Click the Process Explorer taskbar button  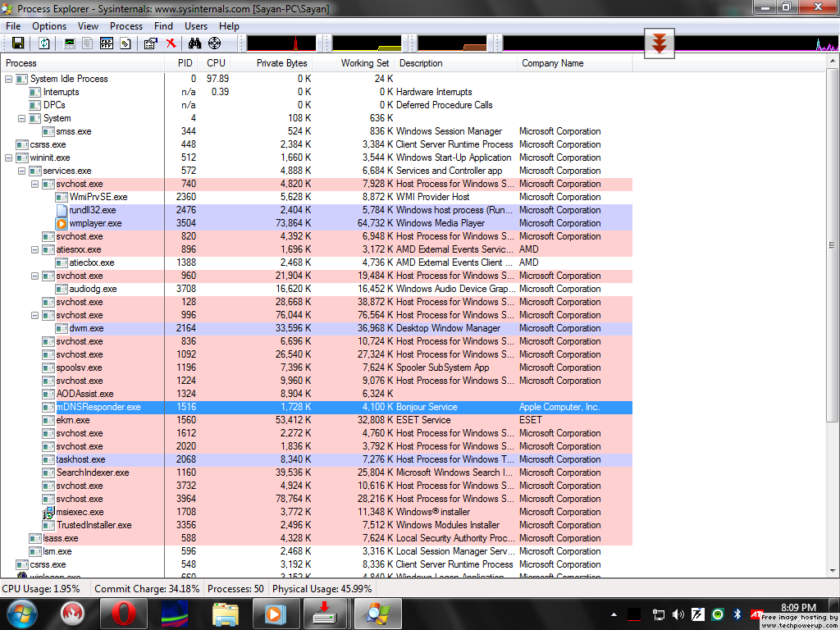[378, 614]
